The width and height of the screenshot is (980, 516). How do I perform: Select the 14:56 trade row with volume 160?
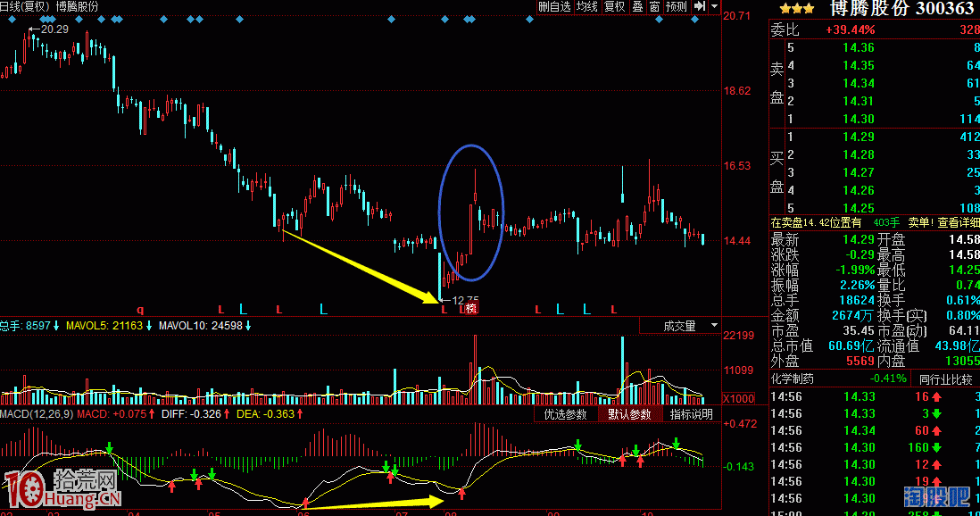click(875, 448)
